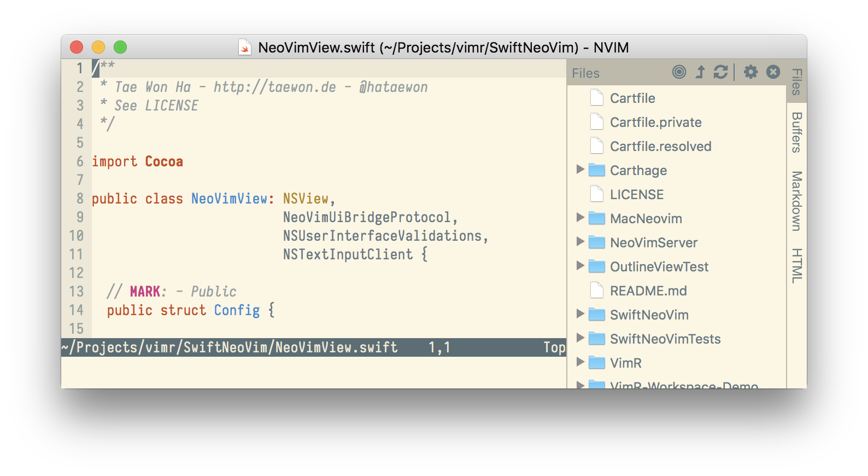Click the 'import' keyword on line 6
The image size is (868, 476).
(115, 162)
